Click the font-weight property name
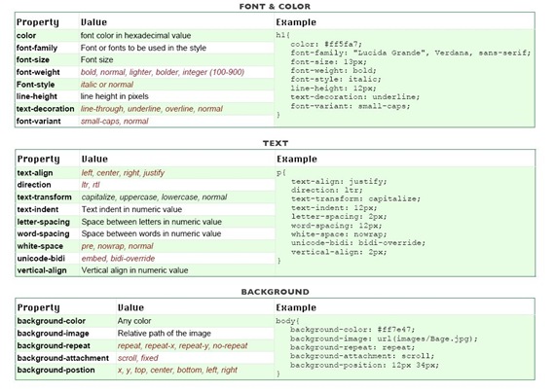The height and width of the screenshot is (392, 555). pyautogui.click(x=38, y=72)
